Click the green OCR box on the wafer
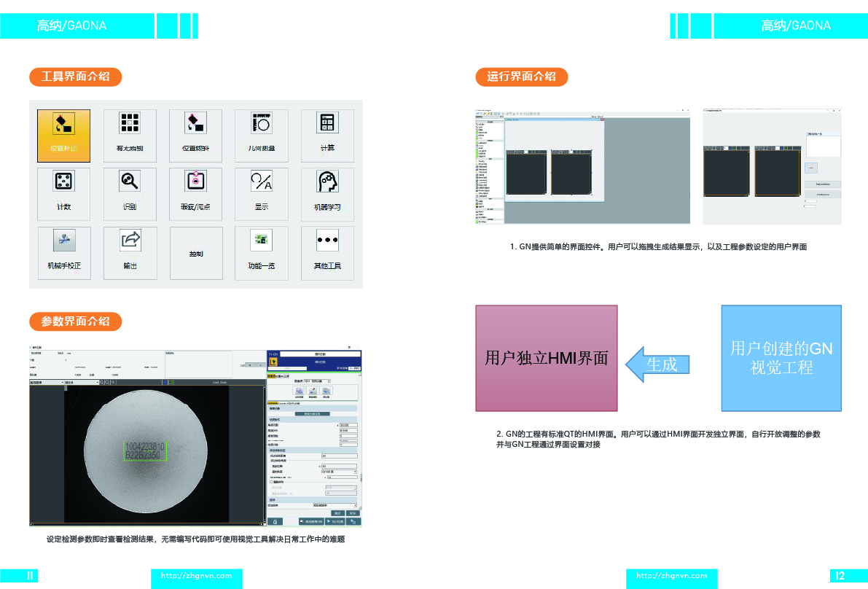This screenshot has width=868, height=589. 145,451
